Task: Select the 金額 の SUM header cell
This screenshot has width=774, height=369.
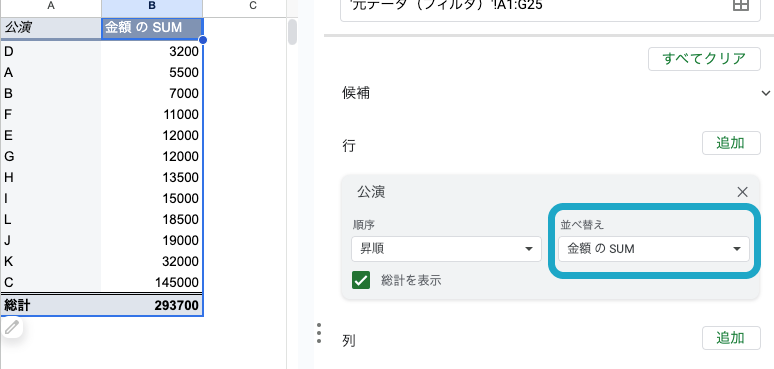Action: pyautogui.click(x=152, y=28)
